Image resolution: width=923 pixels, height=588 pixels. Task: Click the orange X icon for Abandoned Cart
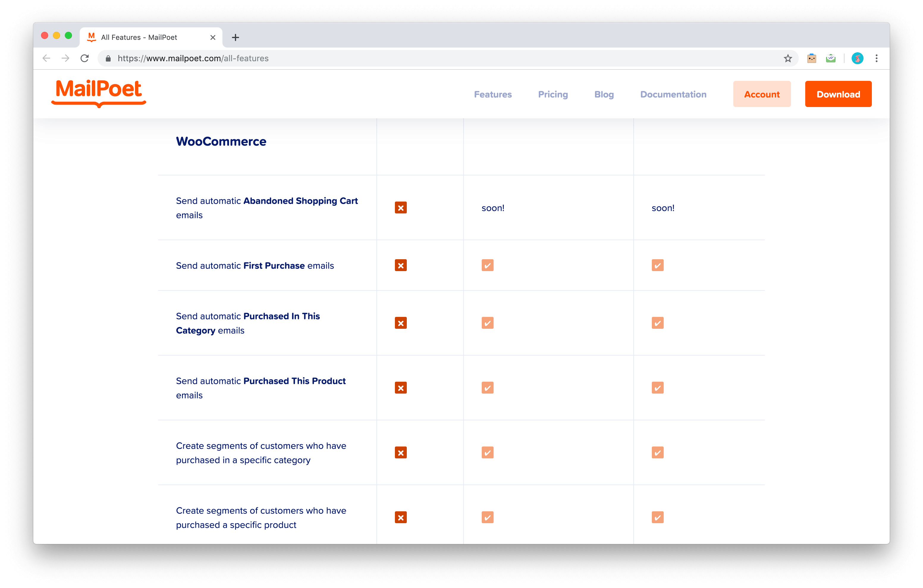(x=401, y=208)
